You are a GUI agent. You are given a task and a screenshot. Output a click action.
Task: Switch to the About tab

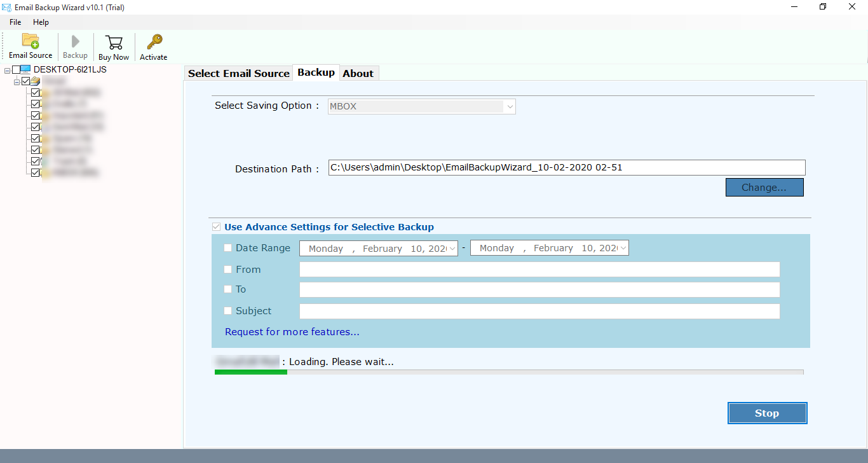[358, 73]
